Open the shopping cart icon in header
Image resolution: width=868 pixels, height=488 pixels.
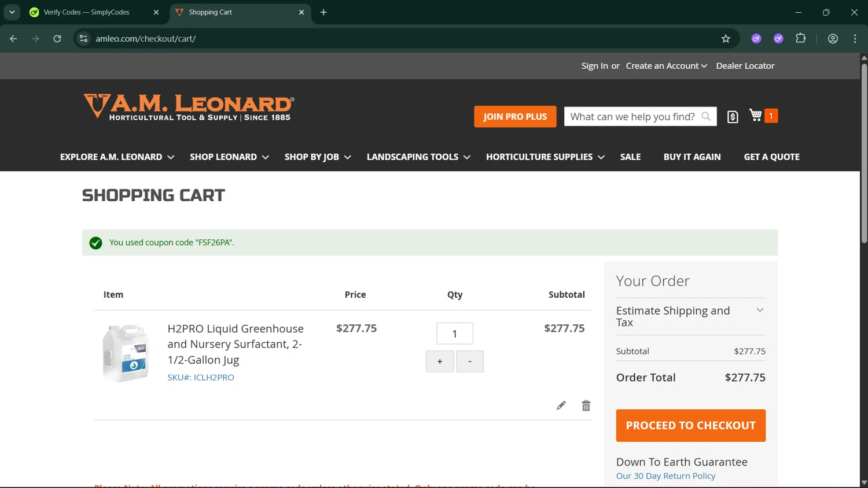756,115
